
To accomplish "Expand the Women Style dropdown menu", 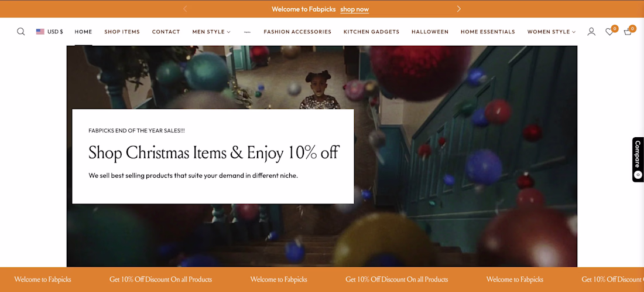I will [x=551, y=32].
